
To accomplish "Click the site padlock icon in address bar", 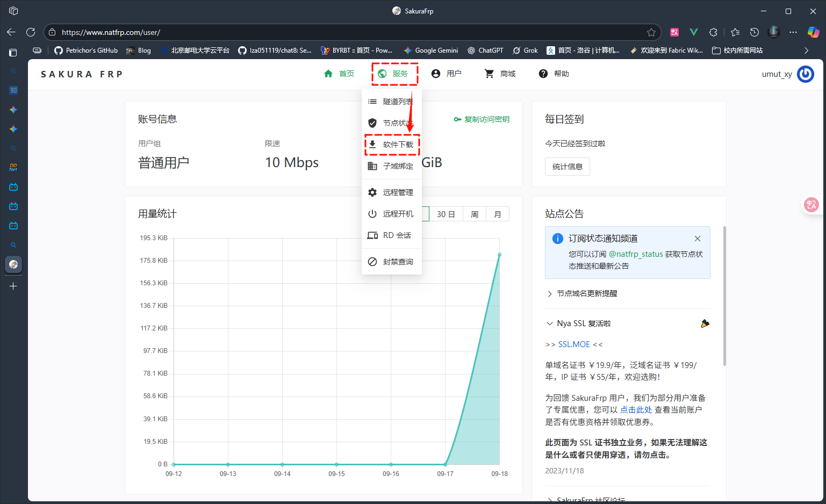I will (x=52, y=32).
